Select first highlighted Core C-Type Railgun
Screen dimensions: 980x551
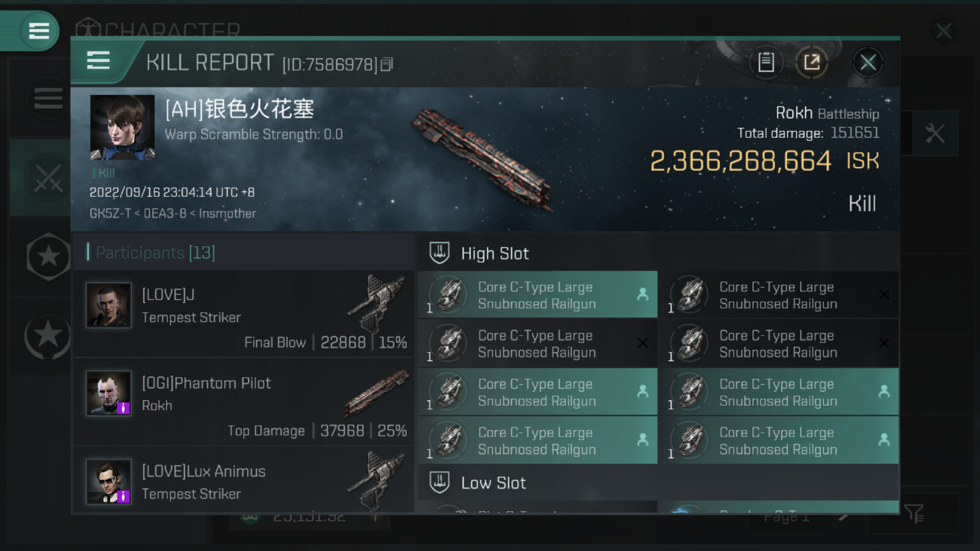(x=537, y=295)
